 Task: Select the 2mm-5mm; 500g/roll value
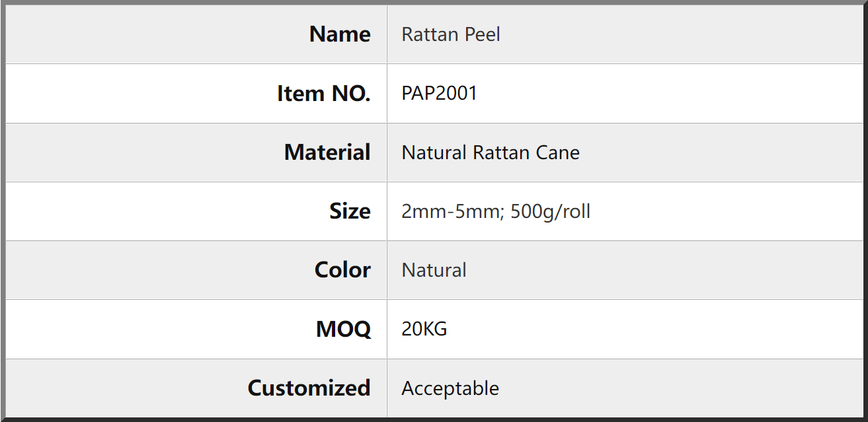[x=496, y=211]
